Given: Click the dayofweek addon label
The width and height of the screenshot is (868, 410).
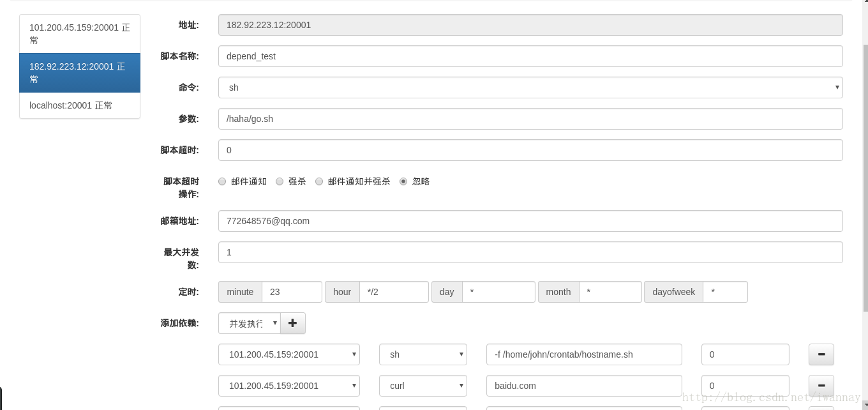Looking at the screenshot, I should click(x=673, y=292).
